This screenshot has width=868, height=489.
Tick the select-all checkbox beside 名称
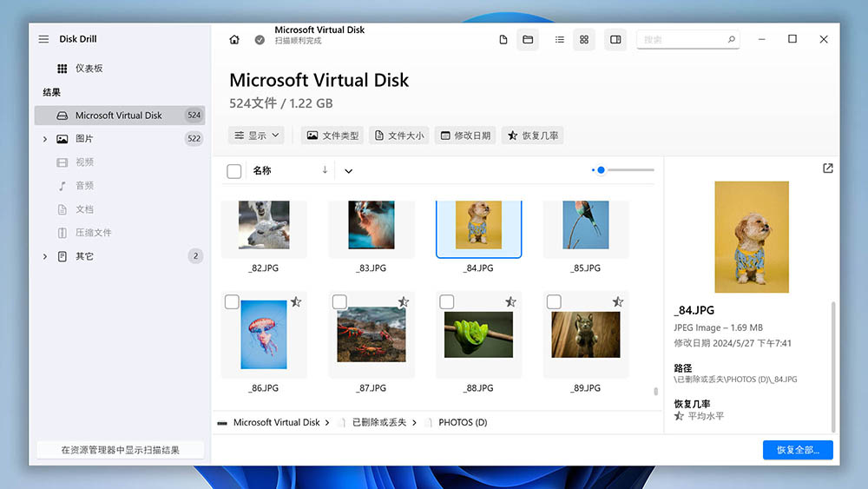234,171
